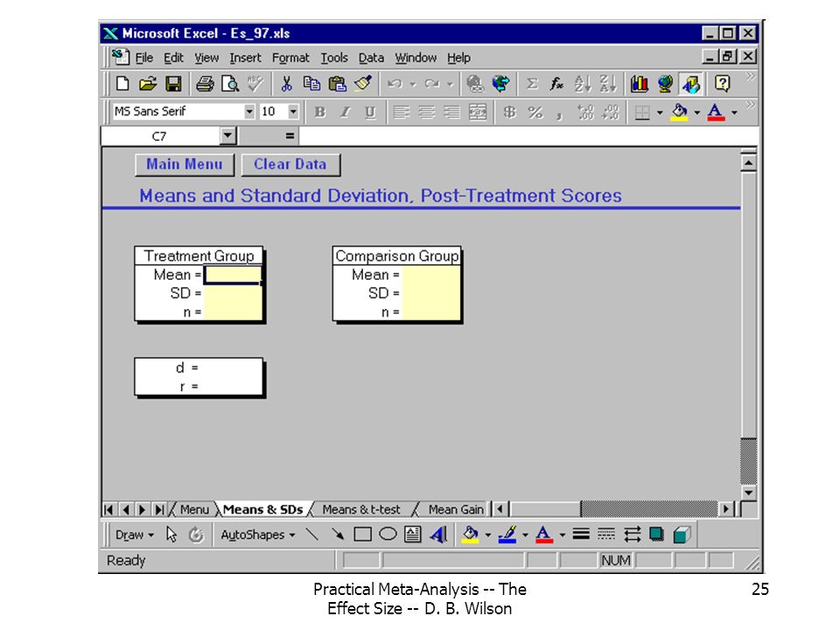The width and height of the screenshot is (840, 630).
Task: Open the Format menu
Action: [x=290, y=58]
